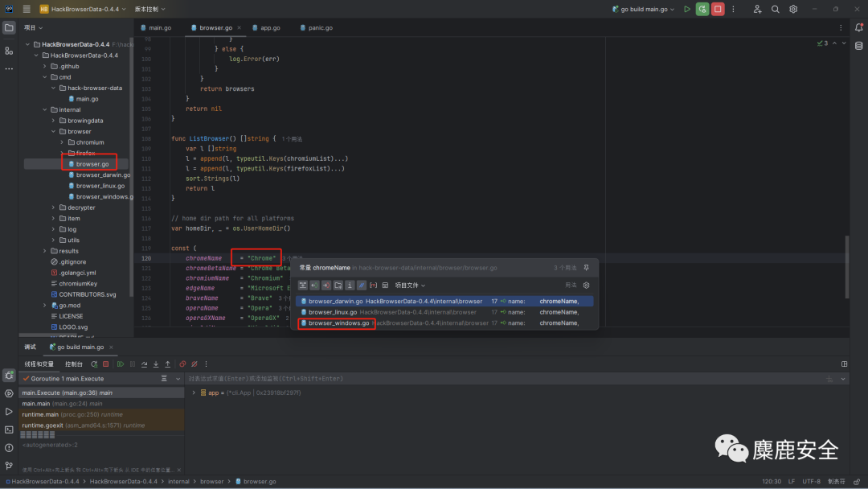The width and height of the screenshot is (868, 489).
Task: Click Resume Program in debug toolbar
Action: [120, 364]
